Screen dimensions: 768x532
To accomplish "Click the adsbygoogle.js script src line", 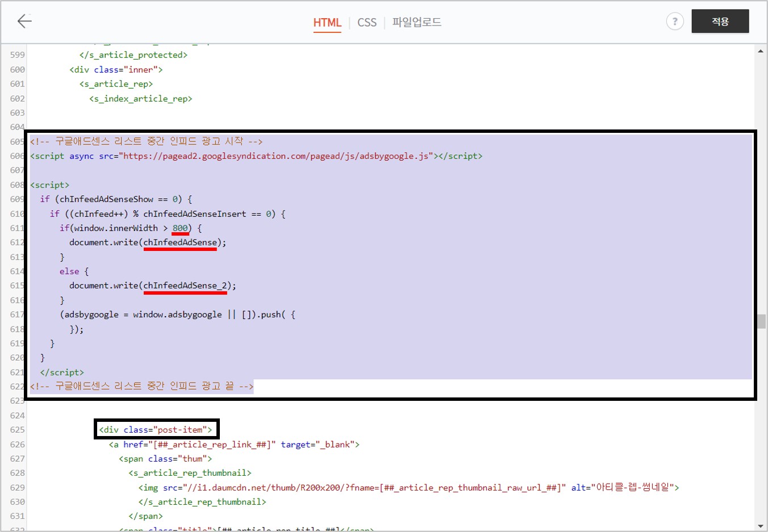I will (256, 156).
